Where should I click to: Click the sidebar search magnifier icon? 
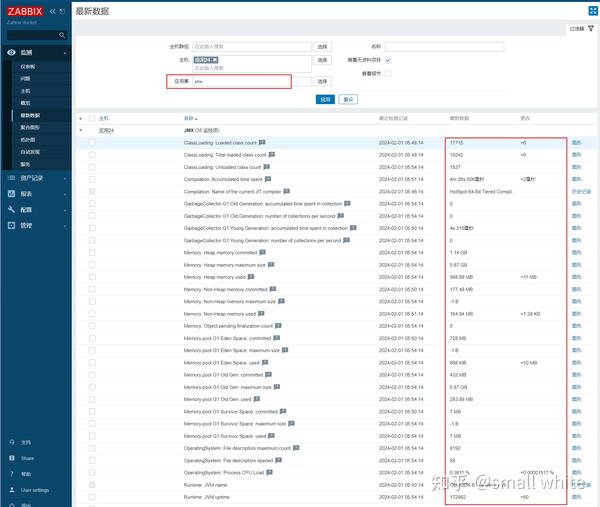click(62, 35)
